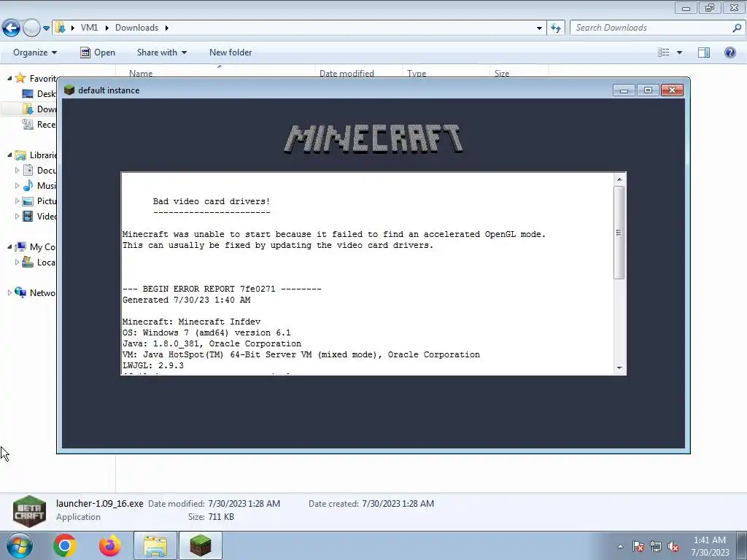The image size is (747, 560).
Task: Click the error report scrollbar thumb
Action: 619,233
